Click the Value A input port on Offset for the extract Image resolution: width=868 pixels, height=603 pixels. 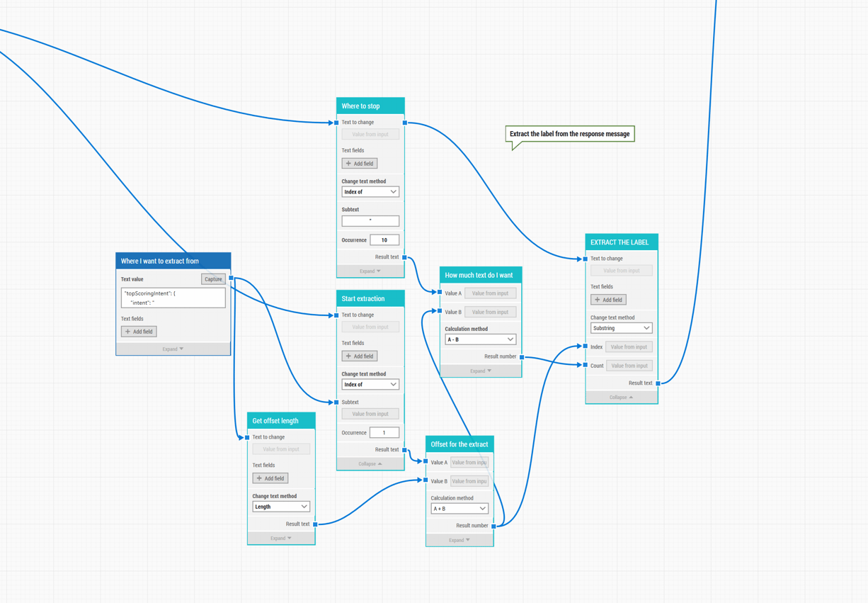426,462
